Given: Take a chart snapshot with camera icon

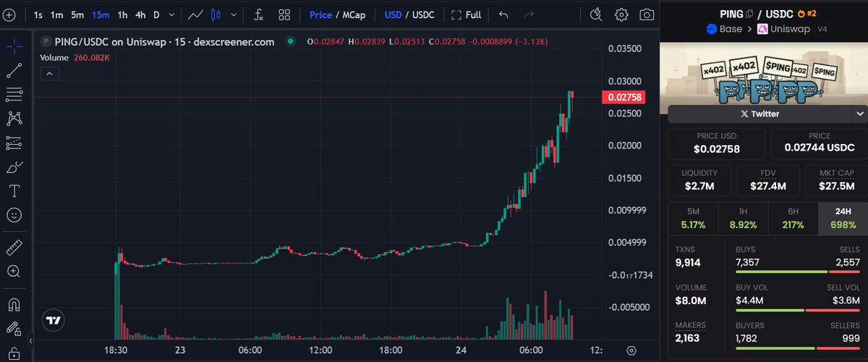Looking at the screenshot, I should click(647, 14).
